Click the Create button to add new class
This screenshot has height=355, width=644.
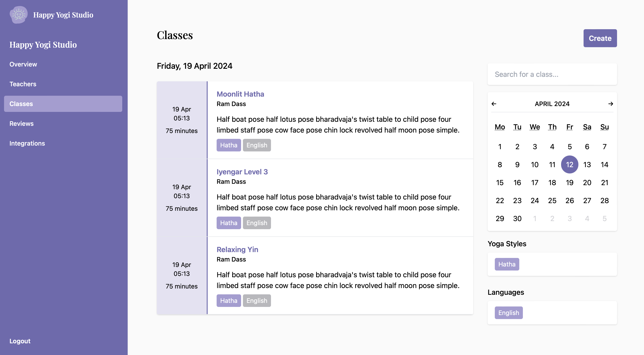tap(600, 38)
